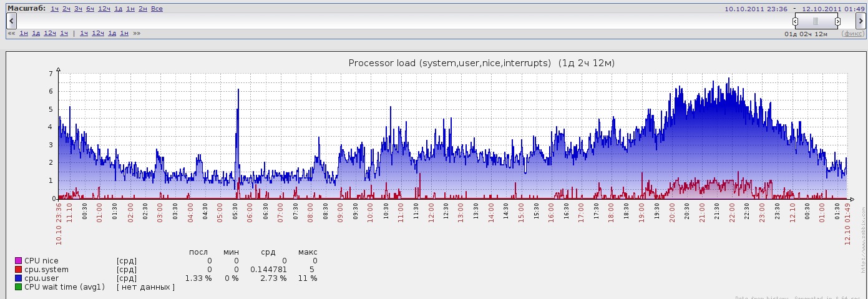This screenshot has height=299, width=868.
Task: Click the 01д 02ч 12м period label
Action: pyautogui.click(x=806, y=34)
